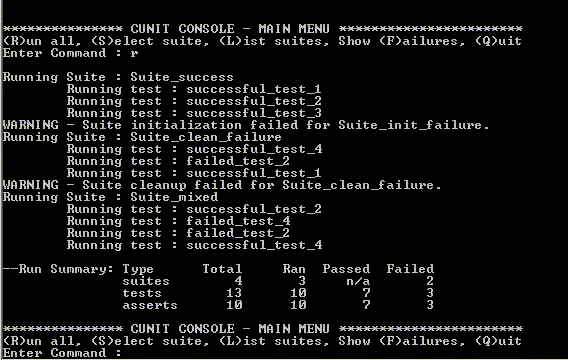The image size is (568, 360).
Task: Click the Suite initialization failed warning line
Action: click(246, 125)
